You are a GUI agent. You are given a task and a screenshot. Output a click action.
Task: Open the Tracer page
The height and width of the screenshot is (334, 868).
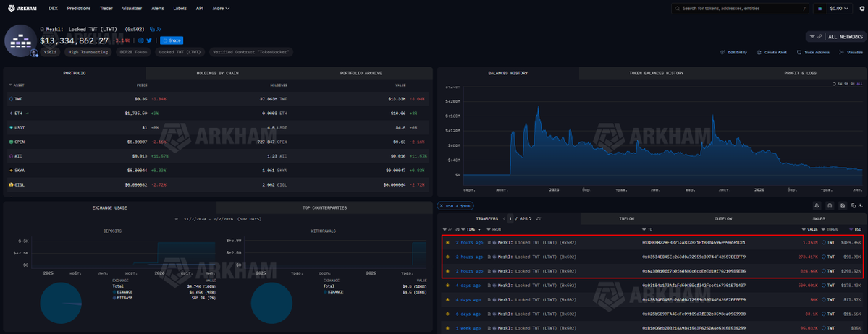pos(106,8)
